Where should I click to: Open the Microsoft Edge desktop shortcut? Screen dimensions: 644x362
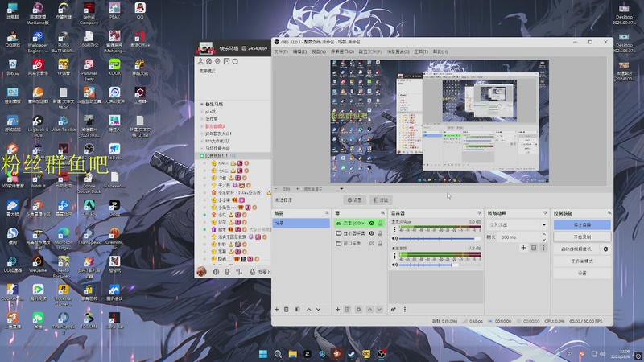(64, 239)
